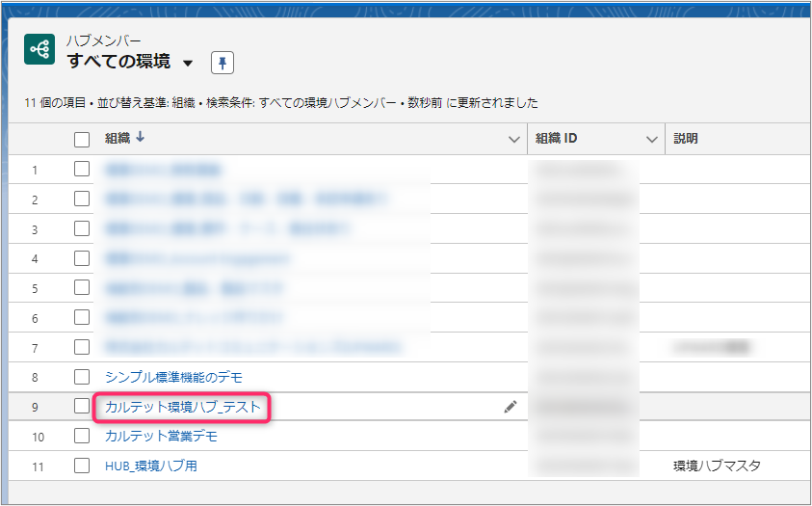Click the sort arrow next to 組織

pos(141,138)
